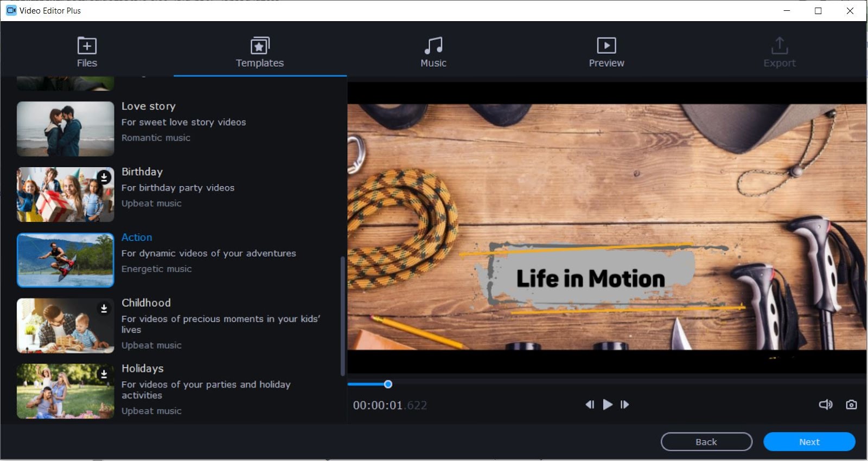The image size is (868, 461).
Task: Switch to the Templates tab
Action: [260, 52]
